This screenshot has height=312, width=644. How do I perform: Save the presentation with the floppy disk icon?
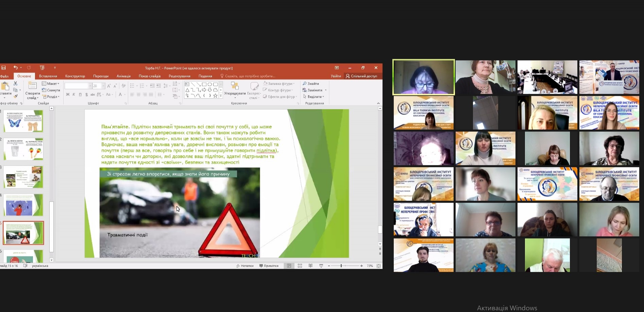pos(4,68)
